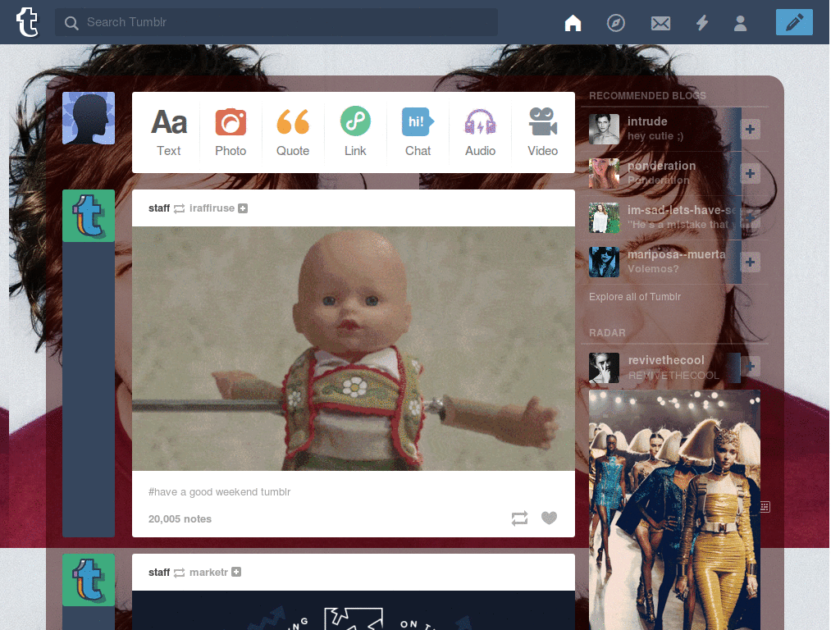The height and width of the screenshot is (630, 840).
Task: Create a new Link post
Action: tap(355, 132)
